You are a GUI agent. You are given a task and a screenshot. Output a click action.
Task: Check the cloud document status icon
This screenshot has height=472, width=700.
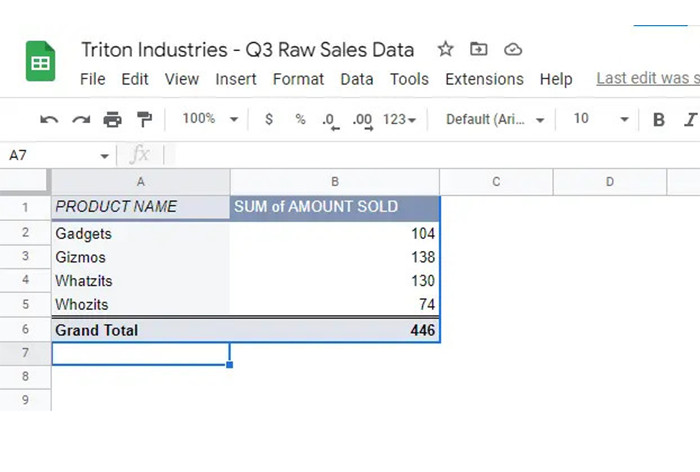[x=513, y=49]
